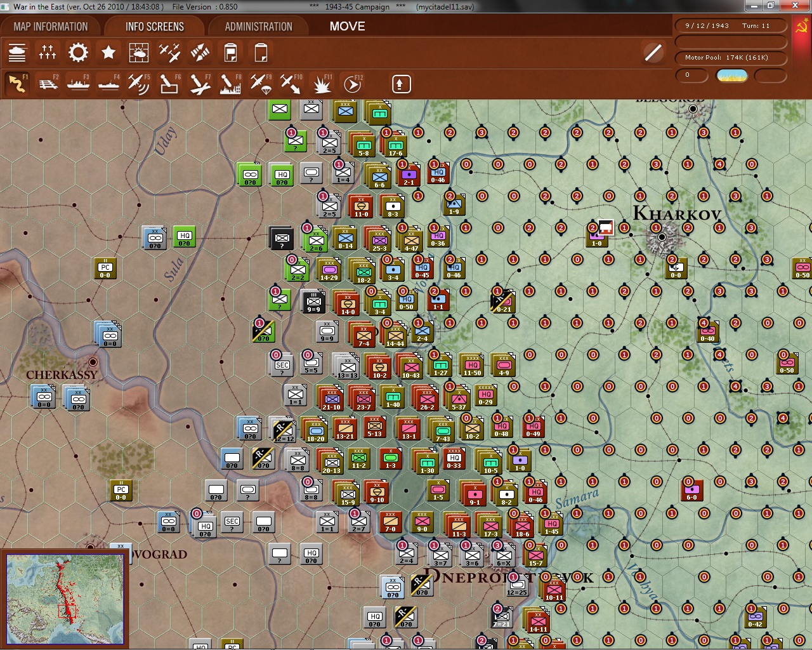Select the 25-3 purple unit stack
Image resolution: width=812 pixels, height=650 pixels.
pyautogui.click(x=379, y=240)
